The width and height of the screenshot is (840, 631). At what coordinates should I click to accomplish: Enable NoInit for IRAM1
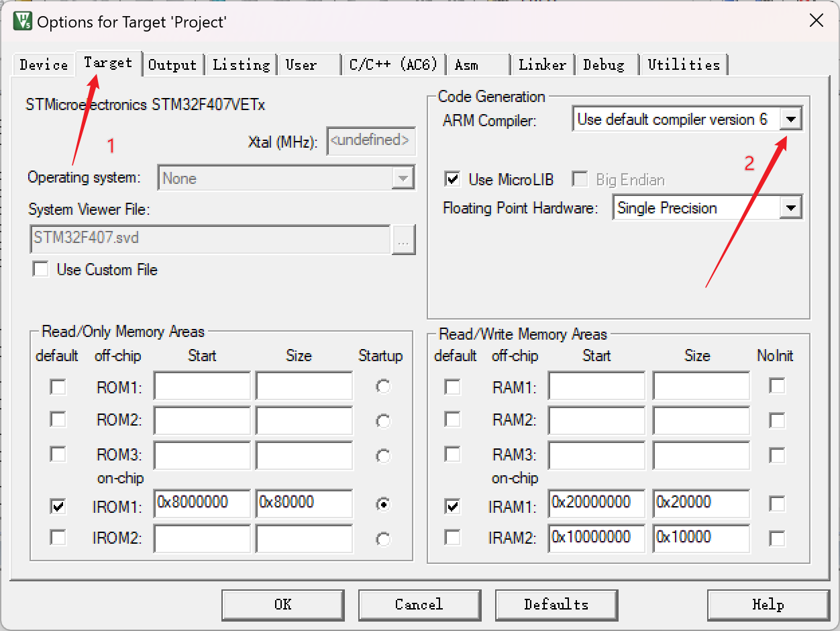pos(777,504)
